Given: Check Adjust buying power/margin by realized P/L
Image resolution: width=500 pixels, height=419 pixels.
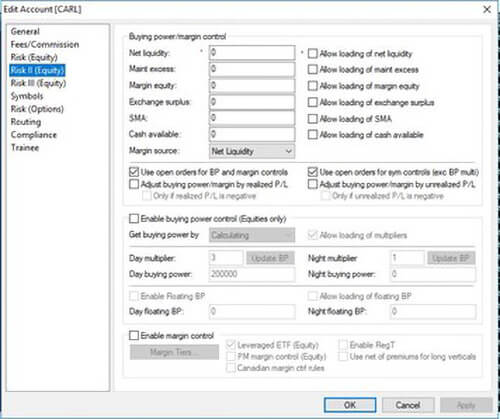Looking at the screenshot, I should pos(134,184).
